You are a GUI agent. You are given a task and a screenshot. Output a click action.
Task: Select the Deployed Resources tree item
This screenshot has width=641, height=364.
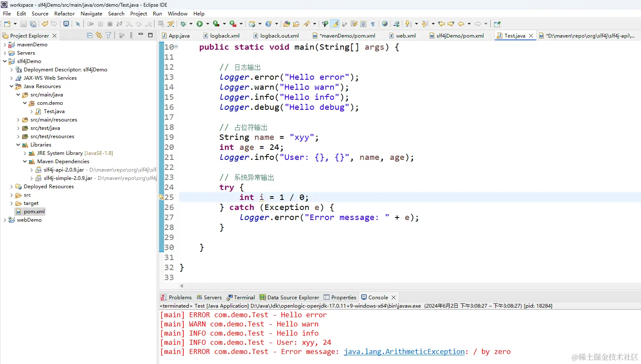coord(48,187)
